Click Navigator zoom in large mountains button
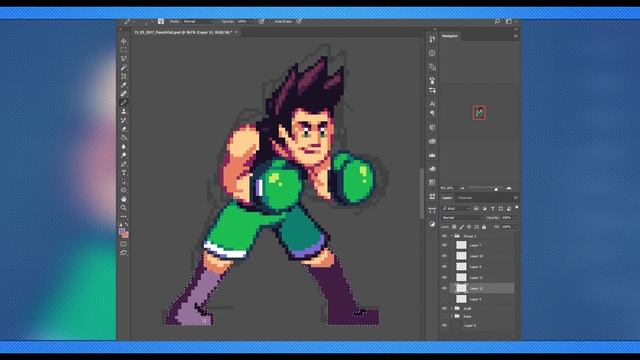This screenshot has height=360, width=640. coord(509,188)
